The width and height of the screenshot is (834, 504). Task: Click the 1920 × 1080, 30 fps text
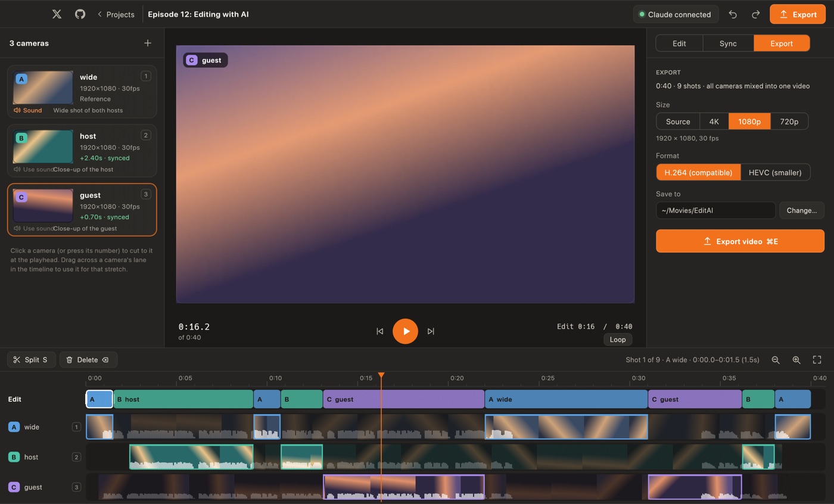687,138
